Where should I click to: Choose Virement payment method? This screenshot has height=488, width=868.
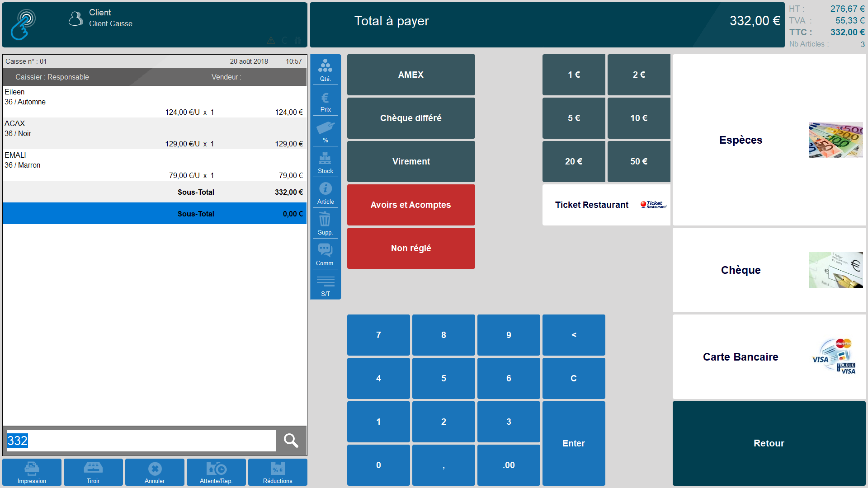411,161
